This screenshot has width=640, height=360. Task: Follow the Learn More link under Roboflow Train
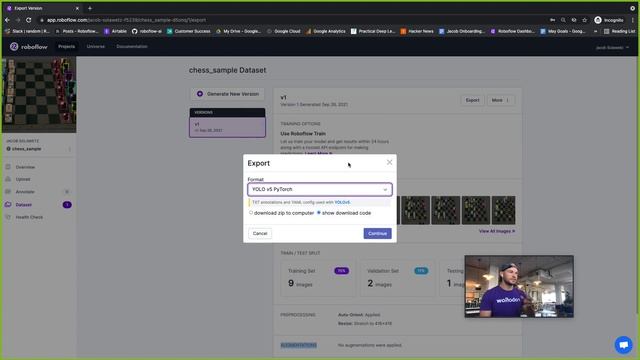coord(318,153)
